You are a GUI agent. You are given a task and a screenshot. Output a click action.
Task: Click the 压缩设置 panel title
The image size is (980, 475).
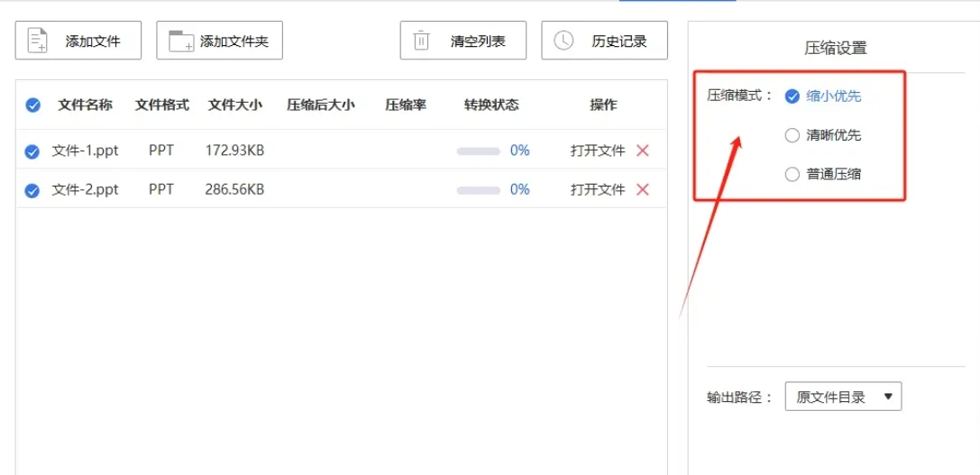click(x=836, y=48)
